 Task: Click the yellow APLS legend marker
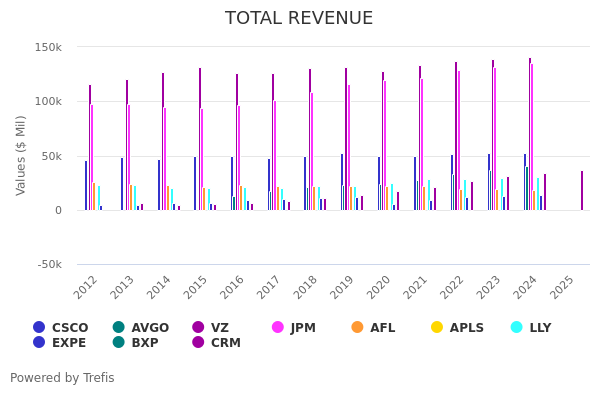click(x=437, y=327)
